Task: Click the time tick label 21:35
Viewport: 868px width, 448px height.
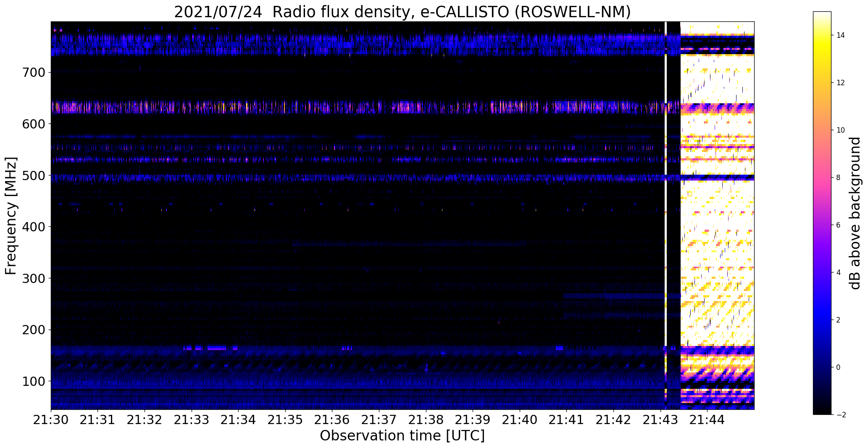Action: pyautogui.click(x=285, y=419)
